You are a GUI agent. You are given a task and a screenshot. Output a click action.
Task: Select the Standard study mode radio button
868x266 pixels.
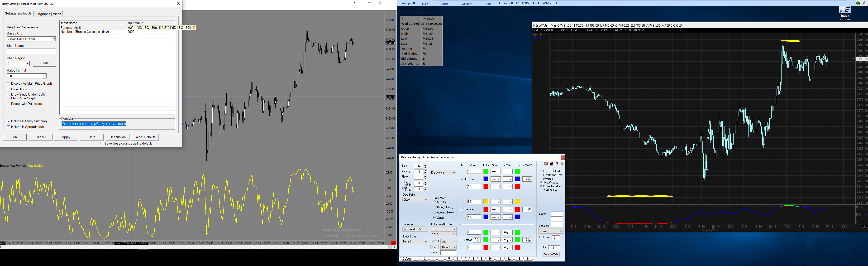coord(434,202)
